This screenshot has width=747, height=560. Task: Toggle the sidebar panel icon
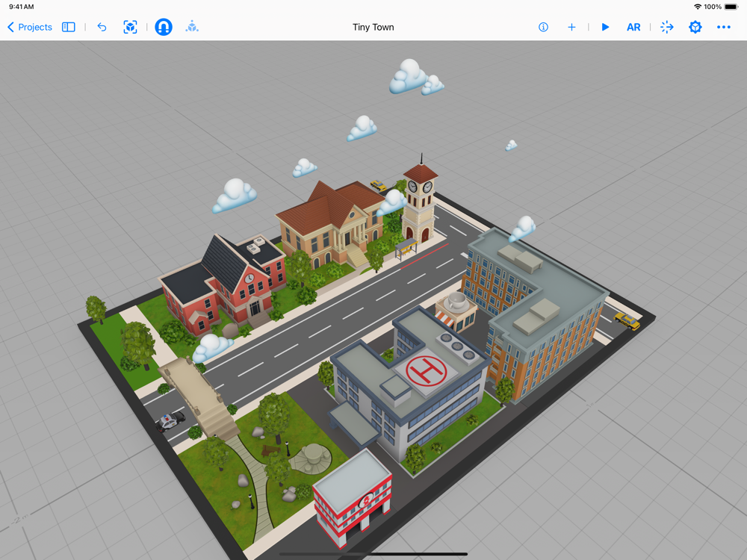(x=69, y=27)
